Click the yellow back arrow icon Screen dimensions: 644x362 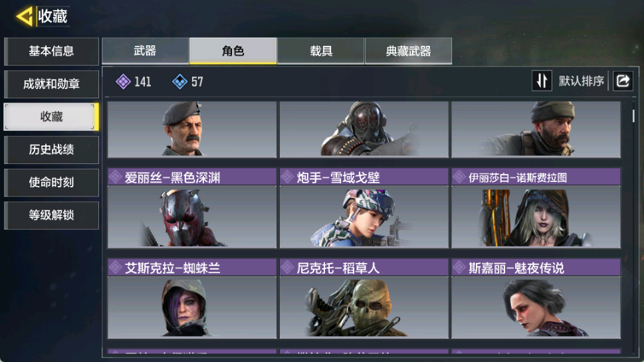[24, 17]
